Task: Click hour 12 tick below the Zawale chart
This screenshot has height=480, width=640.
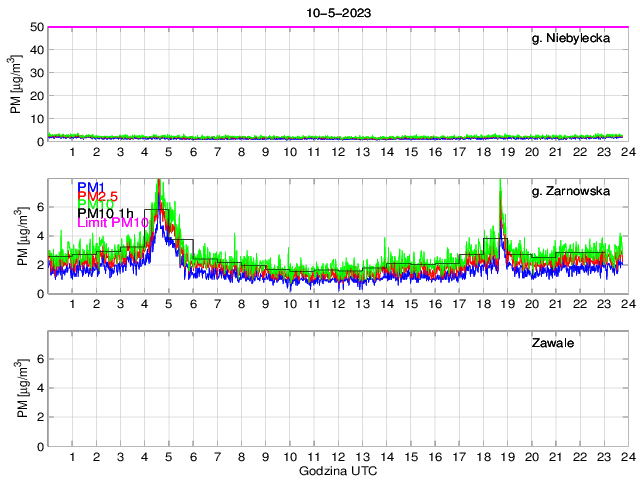Action: 338,457
